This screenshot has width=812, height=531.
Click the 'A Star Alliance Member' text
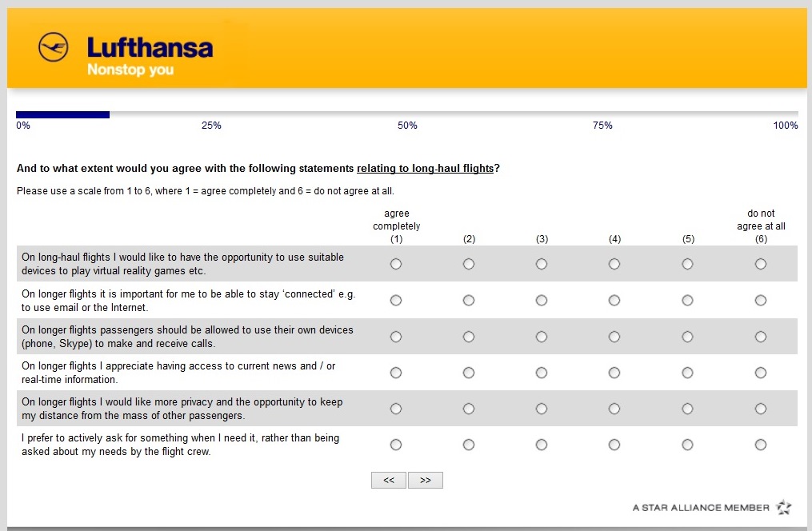tap(701, 508)
